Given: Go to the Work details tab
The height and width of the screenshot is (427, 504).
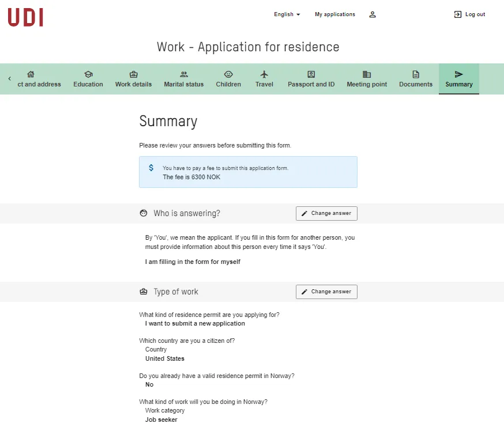Looking at the screenshot, I should [x=133, y=79].
